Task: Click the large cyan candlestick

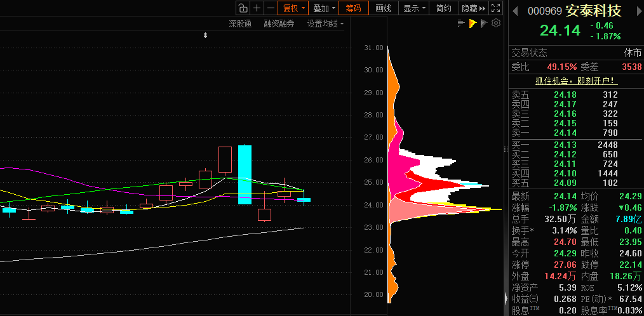Action: coord(245,174)
